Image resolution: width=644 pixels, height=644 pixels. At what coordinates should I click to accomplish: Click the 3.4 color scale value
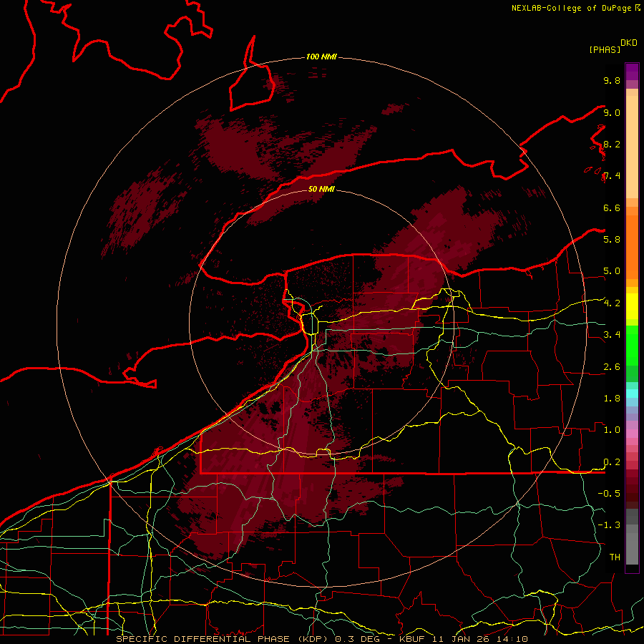click(x=612, y=334)
